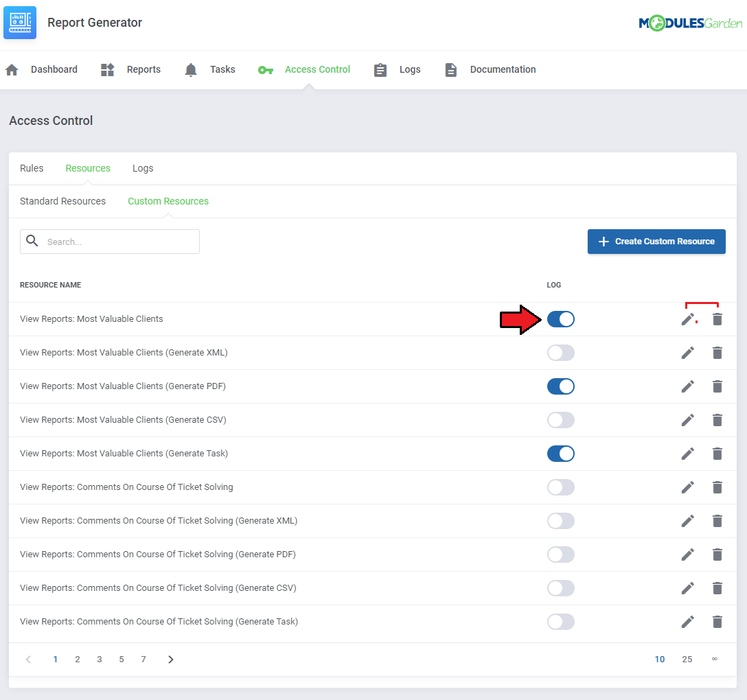Screen dimensions: 747x700
Task: Edit Most Valuable Clients resource
Action: (x=687, y=320)
